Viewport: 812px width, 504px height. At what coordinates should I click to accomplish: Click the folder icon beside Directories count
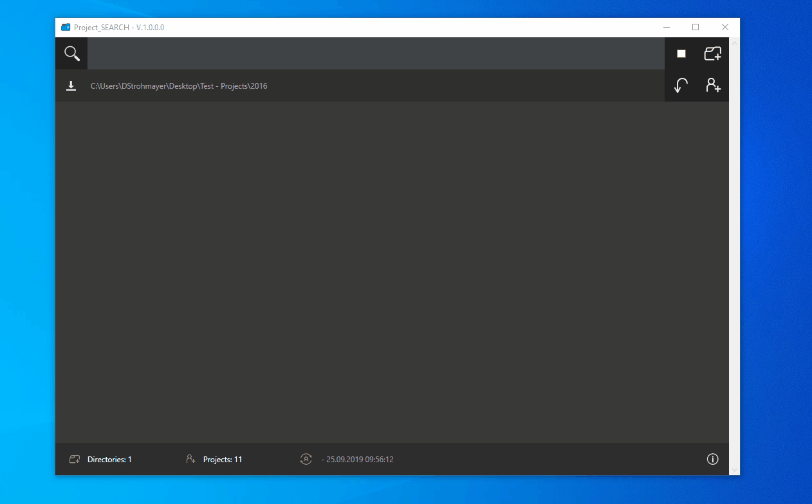tap(75, 459)
